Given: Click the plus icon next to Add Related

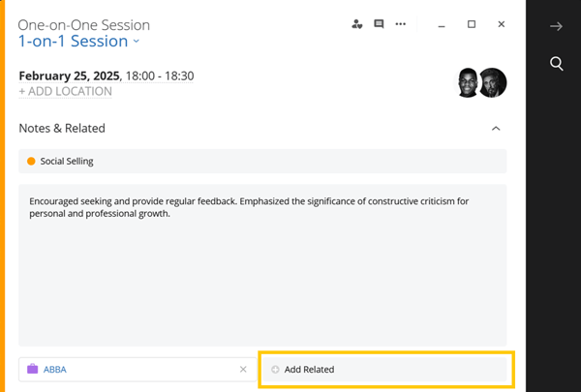Looking at the screenshot, I should [x=275, y=370].
